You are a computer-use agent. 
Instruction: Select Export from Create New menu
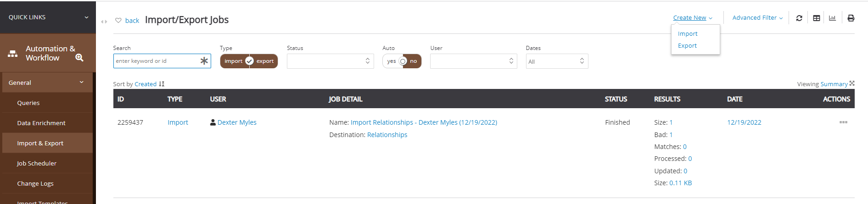[x=687, y=45]
